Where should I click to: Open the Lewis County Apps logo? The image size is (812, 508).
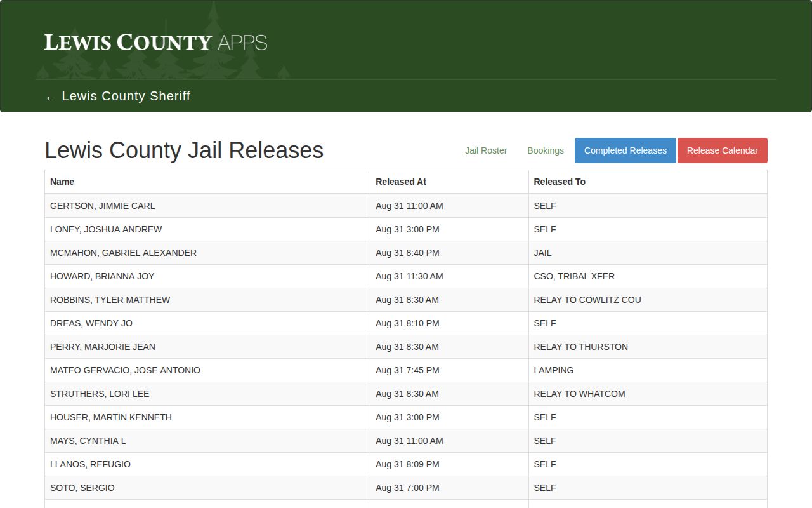[156, 43]
